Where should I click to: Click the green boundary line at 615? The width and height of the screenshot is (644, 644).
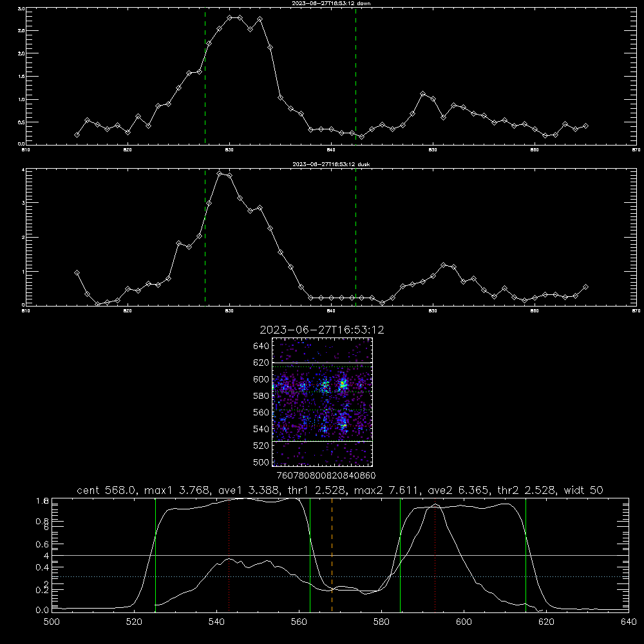tap(526, 555)
